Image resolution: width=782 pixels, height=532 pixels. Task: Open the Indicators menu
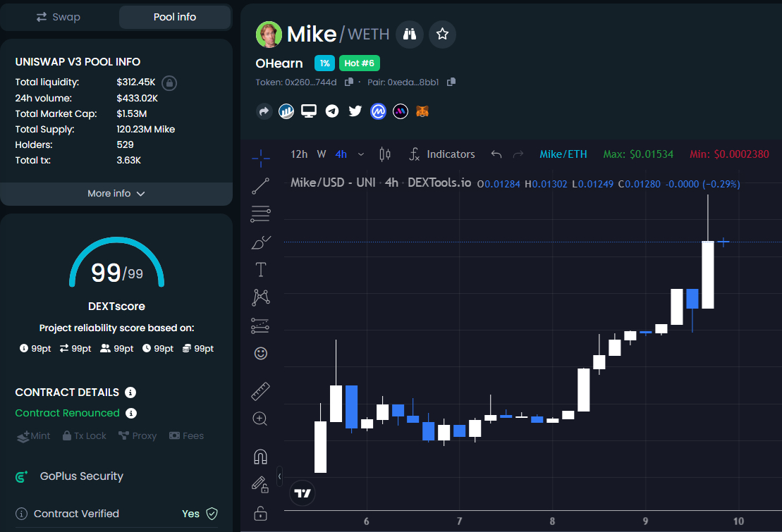(x=442, y=154)
